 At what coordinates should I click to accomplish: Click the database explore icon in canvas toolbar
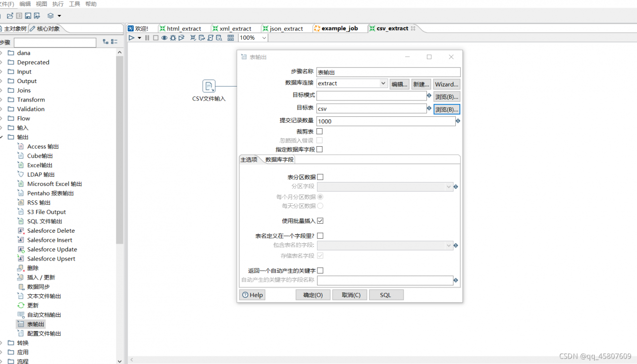[219, 38]
